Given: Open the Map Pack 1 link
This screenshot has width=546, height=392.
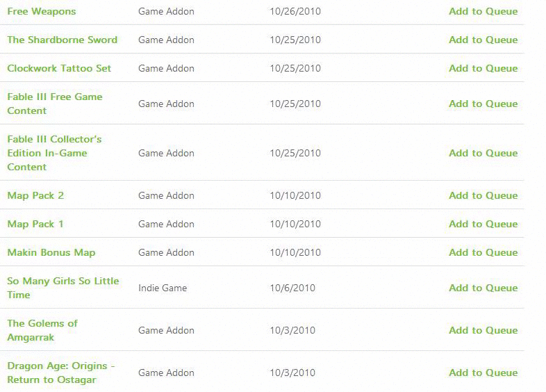Looking at the screenshot, I should 35,224.
